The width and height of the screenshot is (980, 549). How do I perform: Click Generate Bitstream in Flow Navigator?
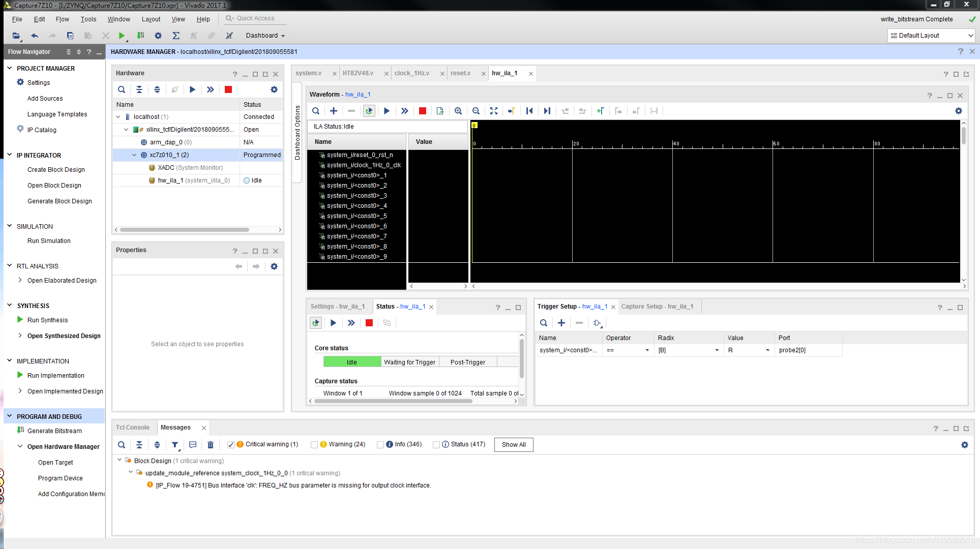[x=54, y=431]
